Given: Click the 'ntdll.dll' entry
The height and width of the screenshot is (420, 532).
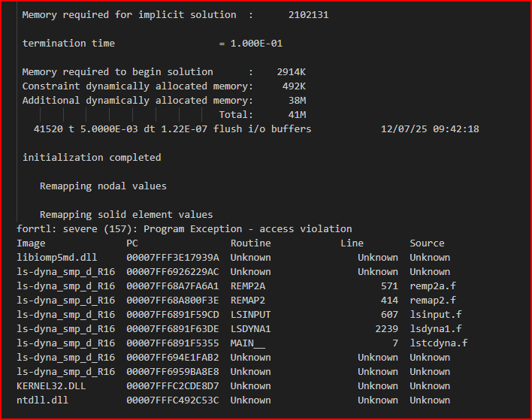Looking at the screenshot, I should [x=42, y=400].
